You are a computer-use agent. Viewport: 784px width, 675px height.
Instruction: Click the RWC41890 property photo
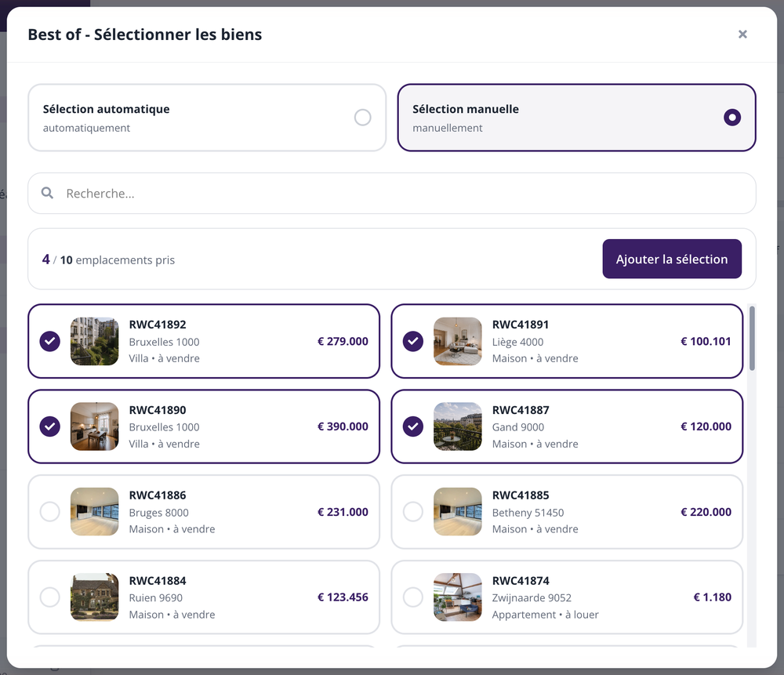(x=95, y=426)
